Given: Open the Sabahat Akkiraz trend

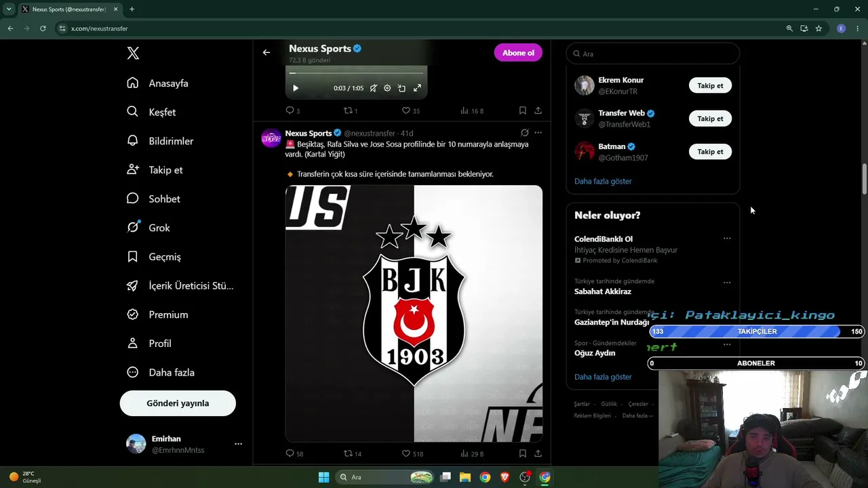Looking at the screenshot, I should click(x=603, y=291).
